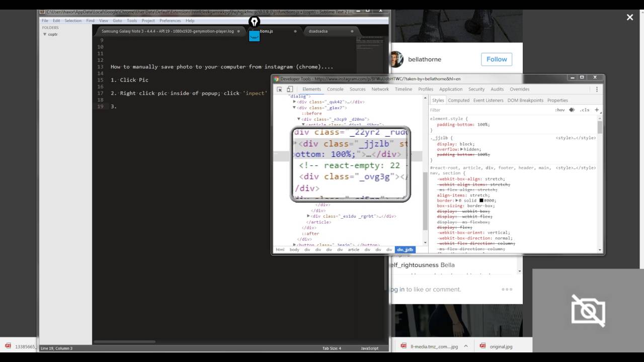Screen dimensions: 644x362
Task: Open the Overrides tab in DevTools
Action: pyautogui.click(x=520, y=89)
